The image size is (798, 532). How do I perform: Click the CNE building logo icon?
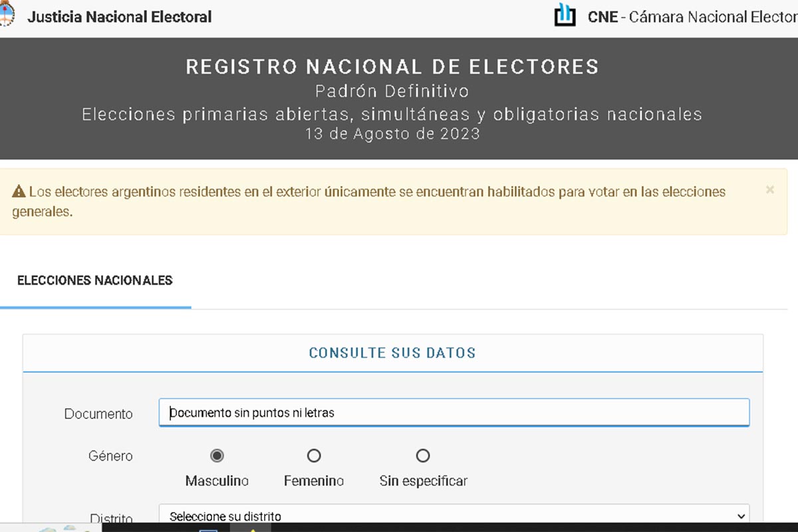coord(565,15)
